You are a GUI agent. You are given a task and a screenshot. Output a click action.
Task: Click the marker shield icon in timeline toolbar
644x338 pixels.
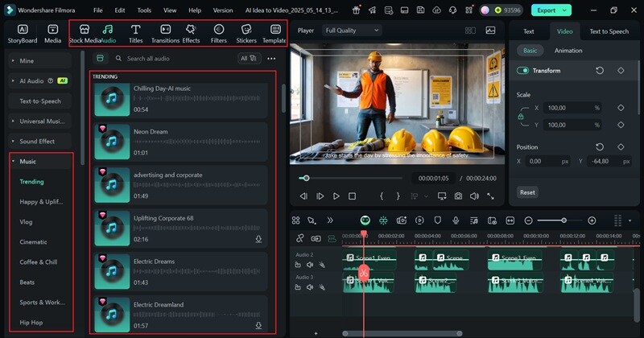pyautogui.click(x=437, y=221)
